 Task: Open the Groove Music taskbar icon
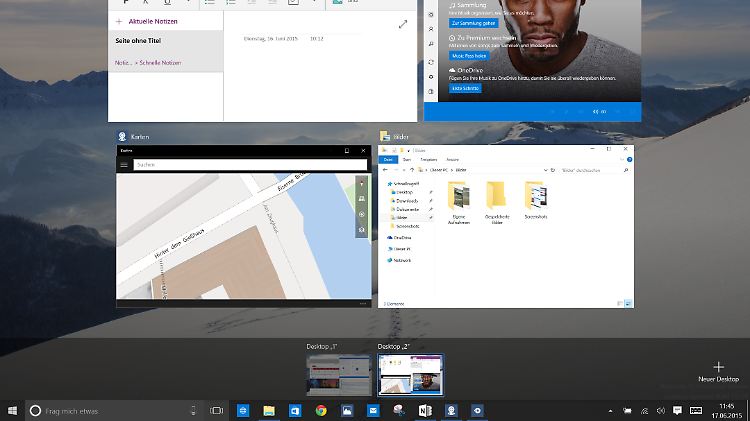[x=477, y=410]
